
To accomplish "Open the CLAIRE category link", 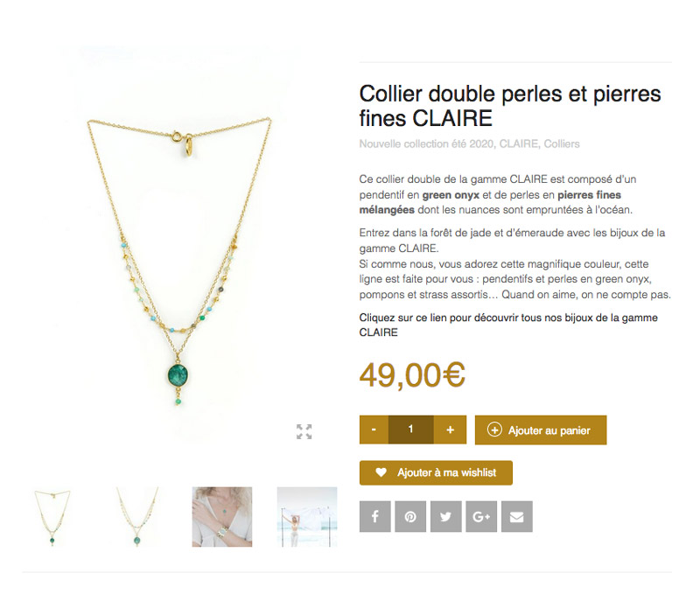I will click(519, 144).
